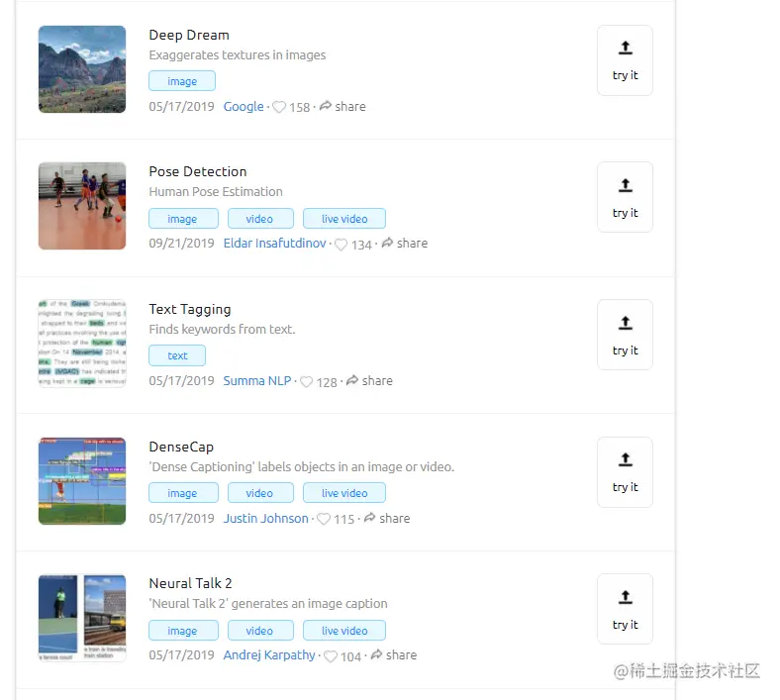This screenshot has height=700, width=780.
Task: Like DenseCap with the heart icon
Action: pyautogui.click(x=324, y=519)
